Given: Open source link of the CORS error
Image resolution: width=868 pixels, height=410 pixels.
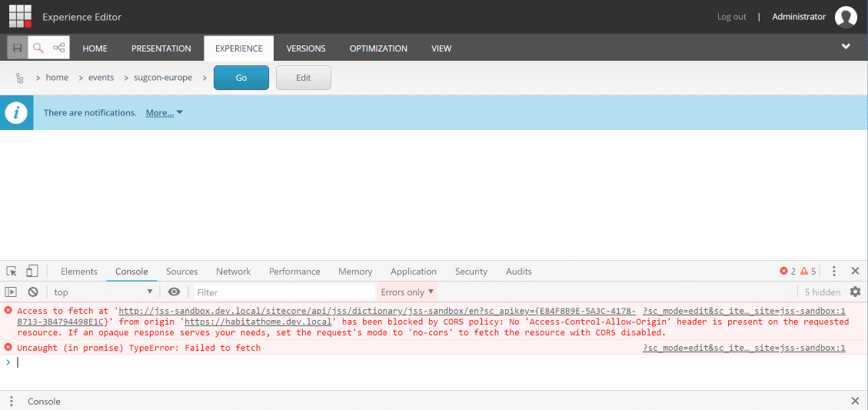Looking at the screenshot, I should (744, 311).
